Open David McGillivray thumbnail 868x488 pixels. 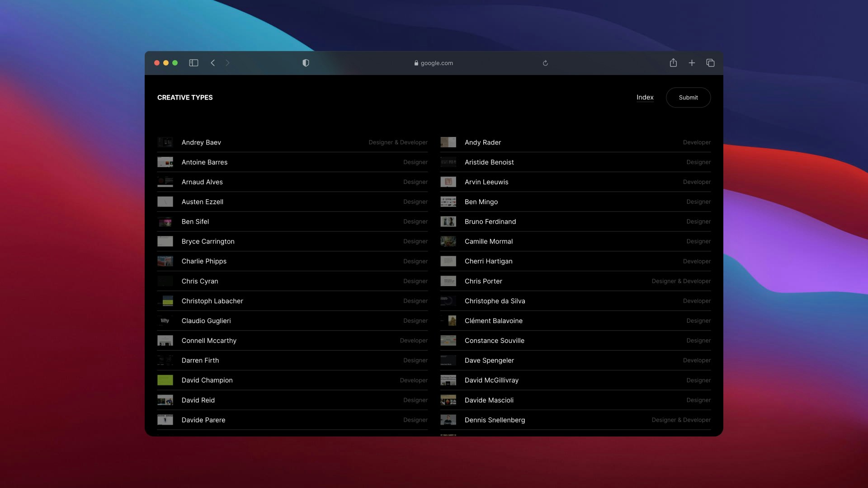448,380
